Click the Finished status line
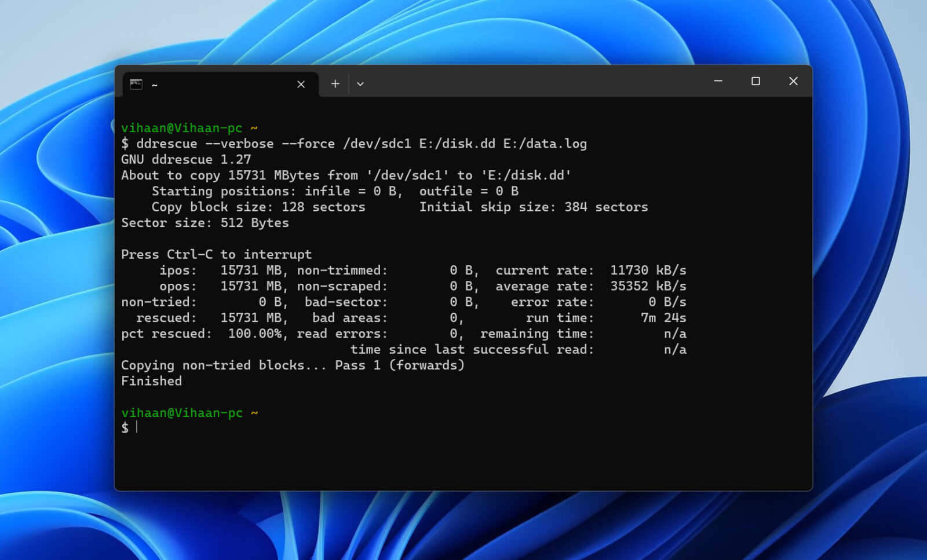Screen dimensions: 927x560 tap(151, 381)
